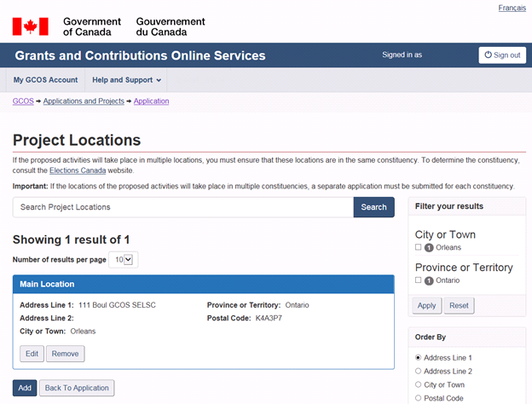The height and width of the screenshot is (404, 532).
Task: Switch language to Français
Action: (512, 8)
